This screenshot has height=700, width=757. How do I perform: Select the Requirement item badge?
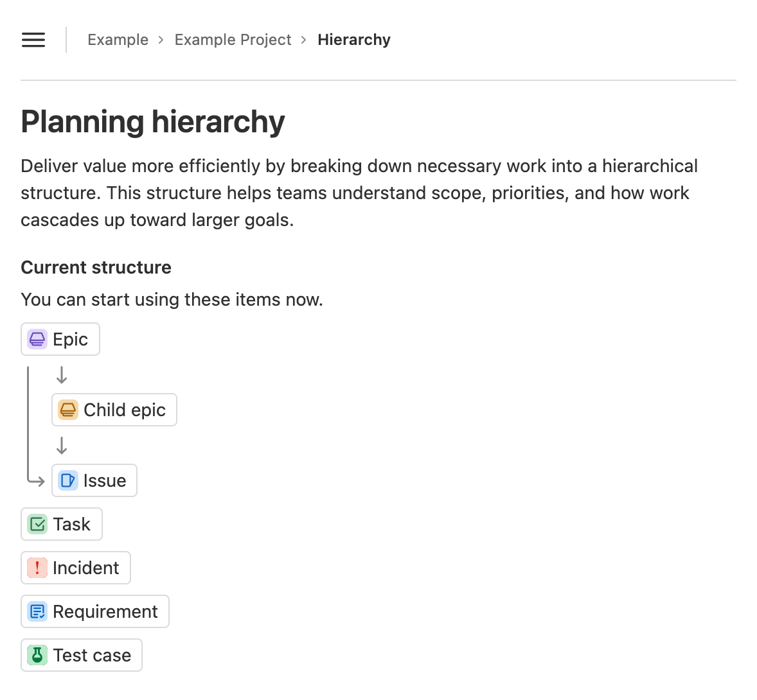point(94,611)
